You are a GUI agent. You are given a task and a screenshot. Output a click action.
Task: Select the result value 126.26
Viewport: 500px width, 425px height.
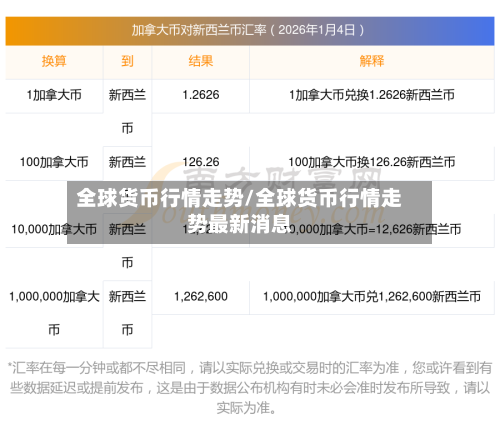click(x=201, y=163)
